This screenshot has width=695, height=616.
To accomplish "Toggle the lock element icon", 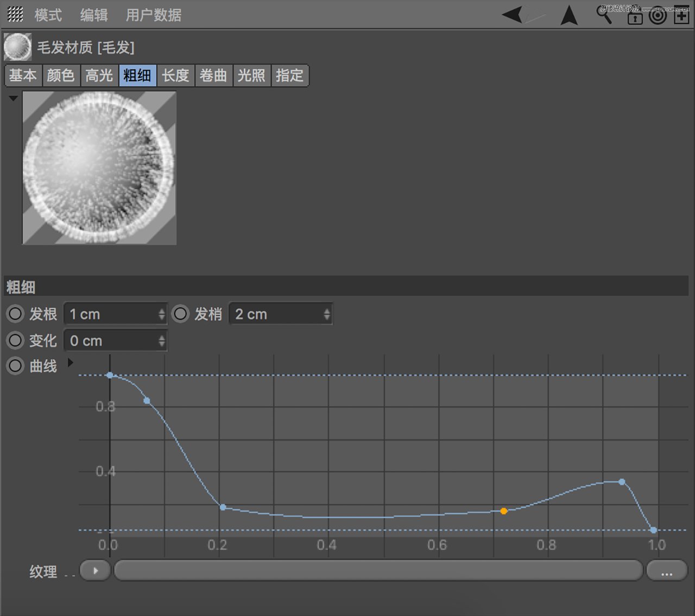I will 635,18.
